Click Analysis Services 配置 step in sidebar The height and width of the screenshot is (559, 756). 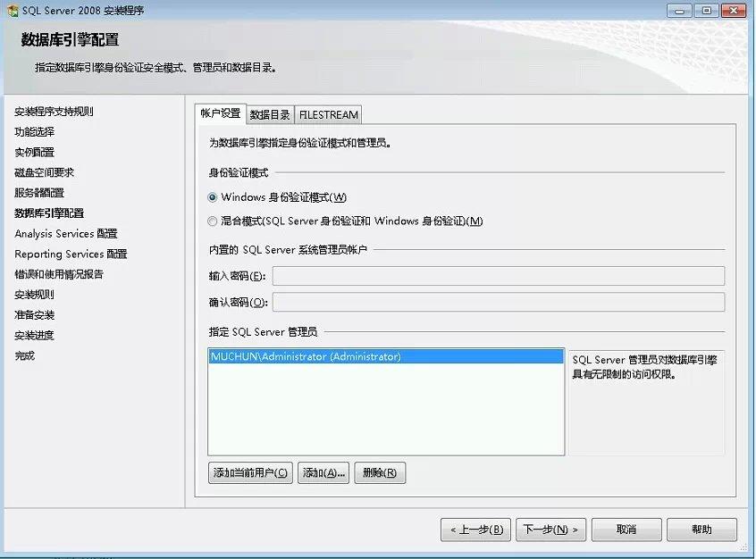point(66,234)
